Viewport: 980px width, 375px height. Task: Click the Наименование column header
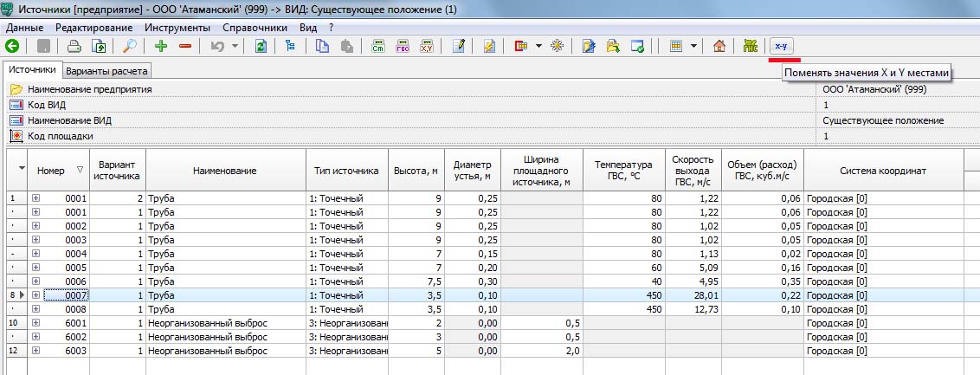[x=225, y=171]
